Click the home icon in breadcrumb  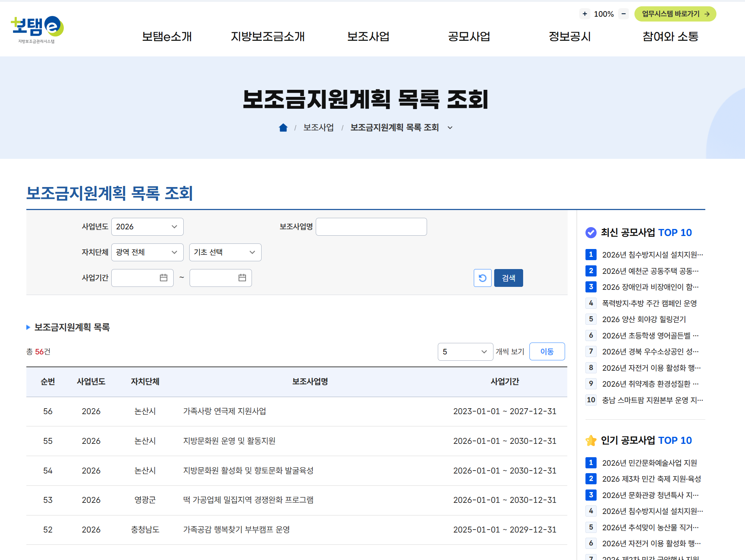pos(283,128)
